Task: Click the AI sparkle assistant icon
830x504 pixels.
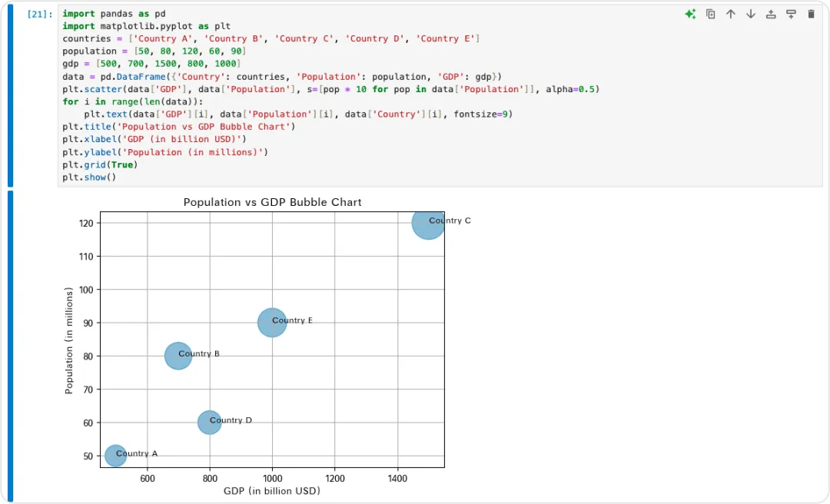Action: pyautogui.click(x=690, y=15)
